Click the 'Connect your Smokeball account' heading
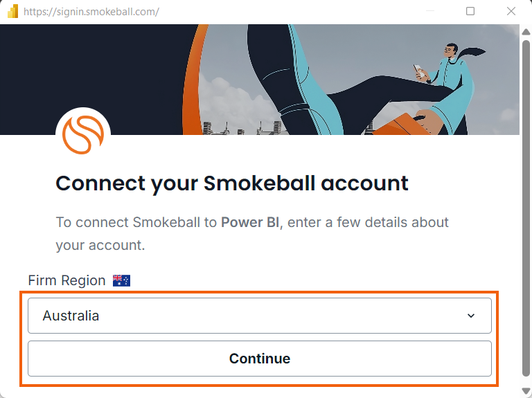This screenshot has width=532, height=398. (x=232, y=183)
